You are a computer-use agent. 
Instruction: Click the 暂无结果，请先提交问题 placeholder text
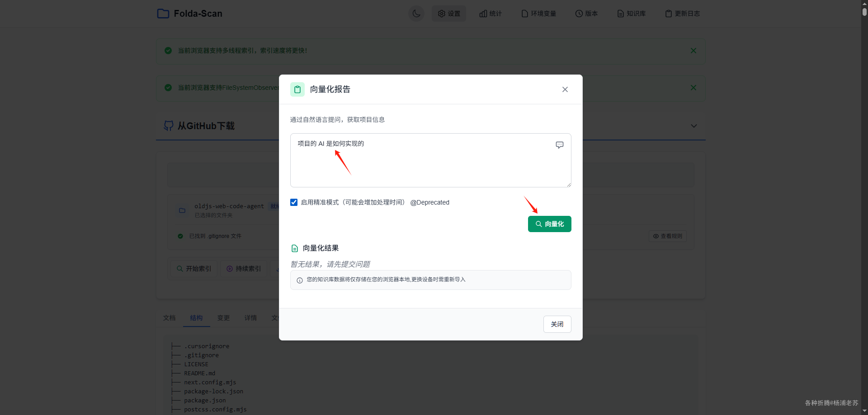330,264
